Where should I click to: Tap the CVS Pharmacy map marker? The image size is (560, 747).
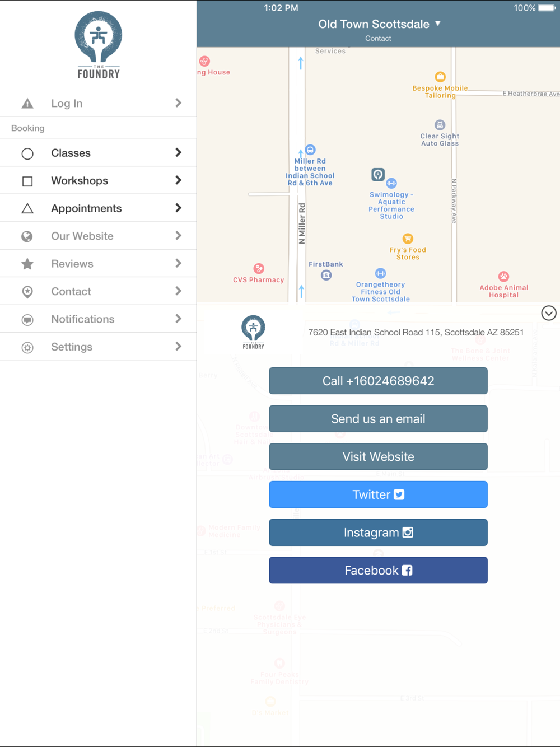(259, 269)
